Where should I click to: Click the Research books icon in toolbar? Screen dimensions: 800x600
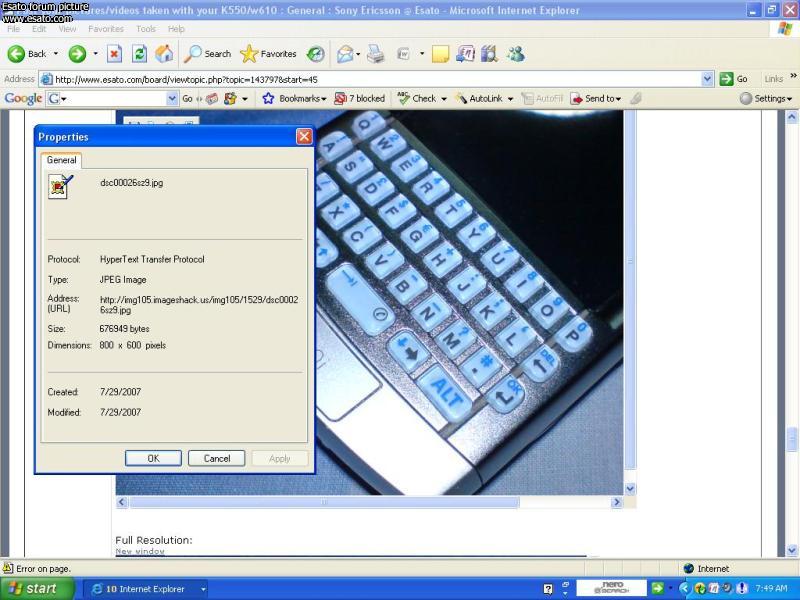[x=489, y=54]
